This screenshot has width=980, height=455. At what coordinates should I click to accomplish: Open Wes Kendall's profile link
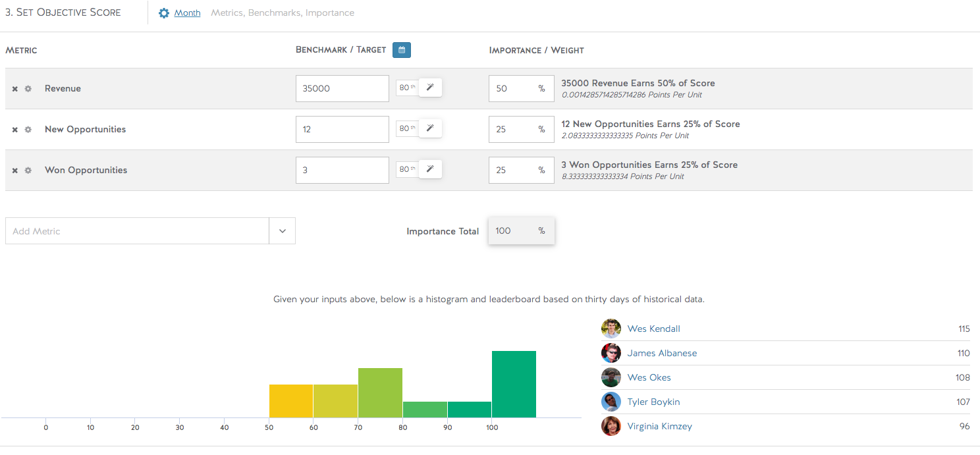click(x=653, y=329)
